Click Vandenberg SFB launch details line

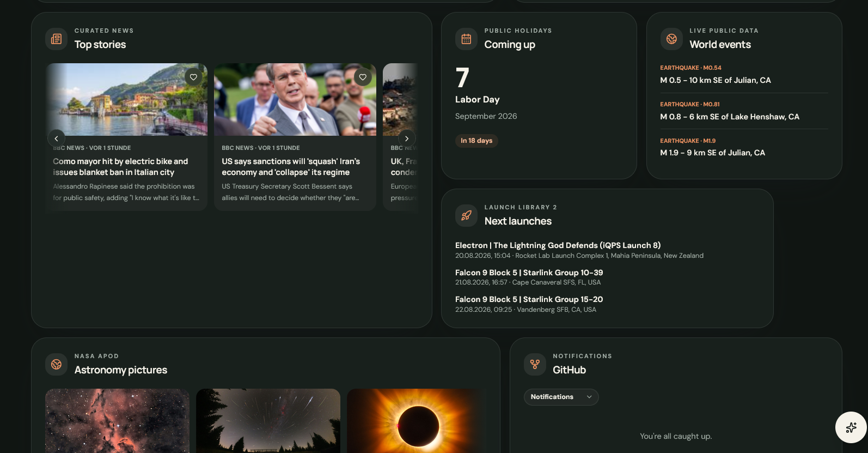(x=526, y=310)
